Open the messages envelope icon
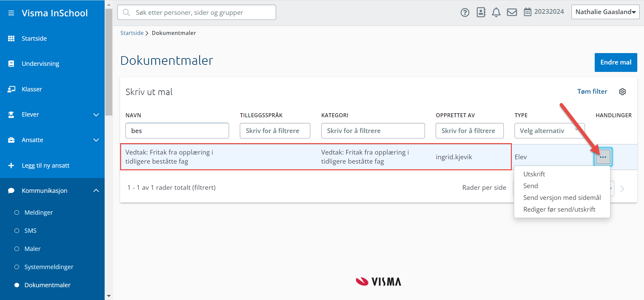The height and width of the screenshot is (300, 644). pyautogui.click(x=512, y=12)
